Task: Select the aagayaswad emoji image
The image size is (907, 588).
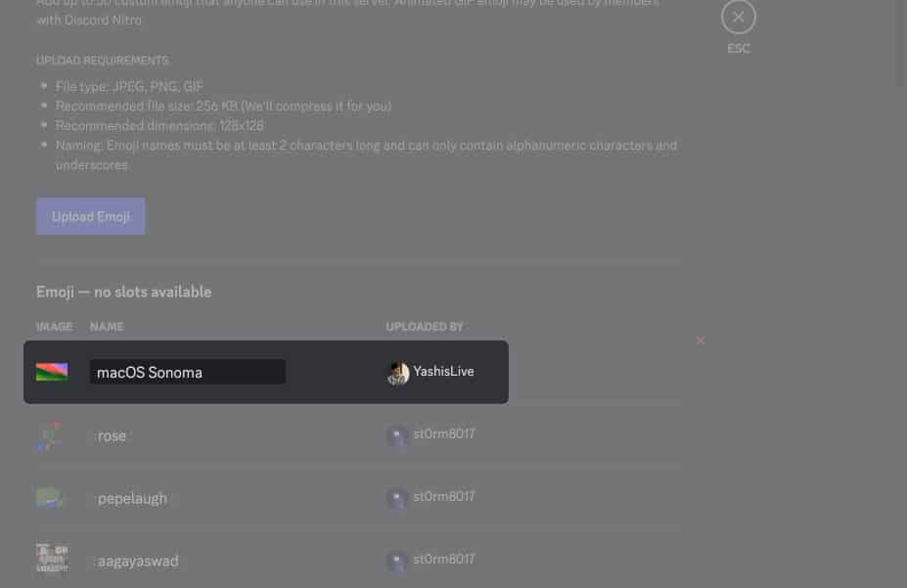Action: pyautogui.click(x=52, y=559)
